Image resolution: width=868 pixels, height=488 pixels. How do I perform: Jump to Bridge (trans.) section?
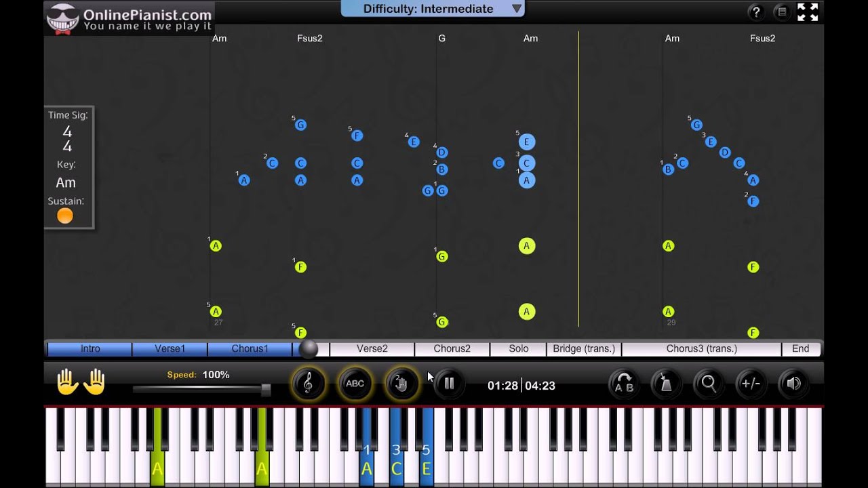pyautogui.click(x=584, y=348)
